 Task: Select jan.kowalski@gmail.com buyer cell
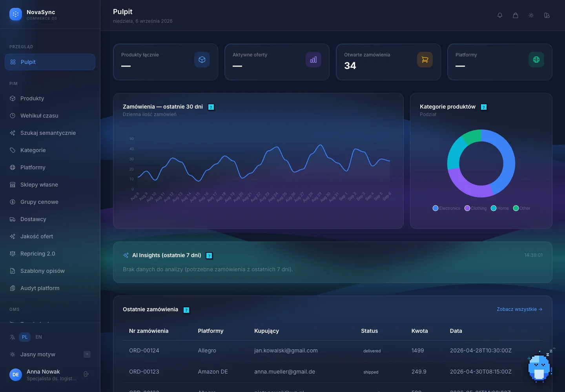(x=286, y=350)
